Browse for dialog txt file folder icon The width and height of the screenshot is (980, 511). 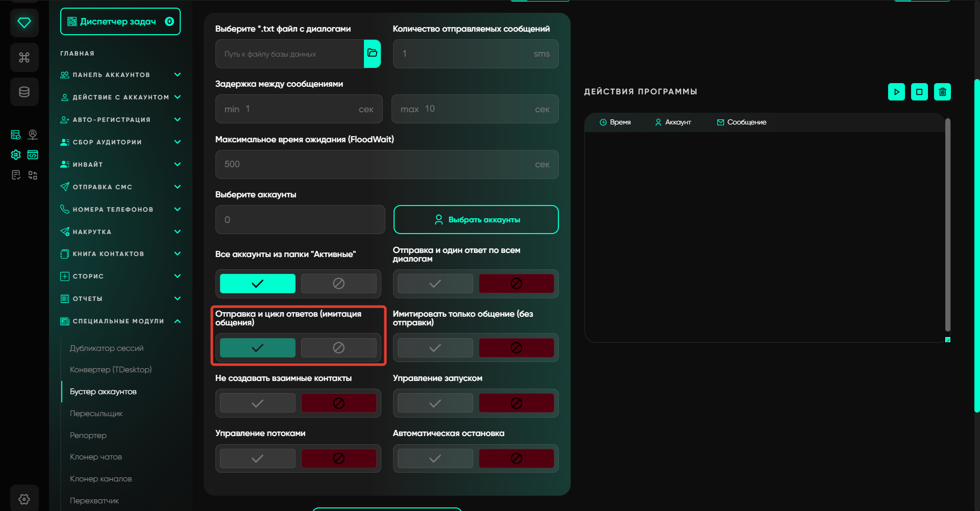(x=372, y=54)
